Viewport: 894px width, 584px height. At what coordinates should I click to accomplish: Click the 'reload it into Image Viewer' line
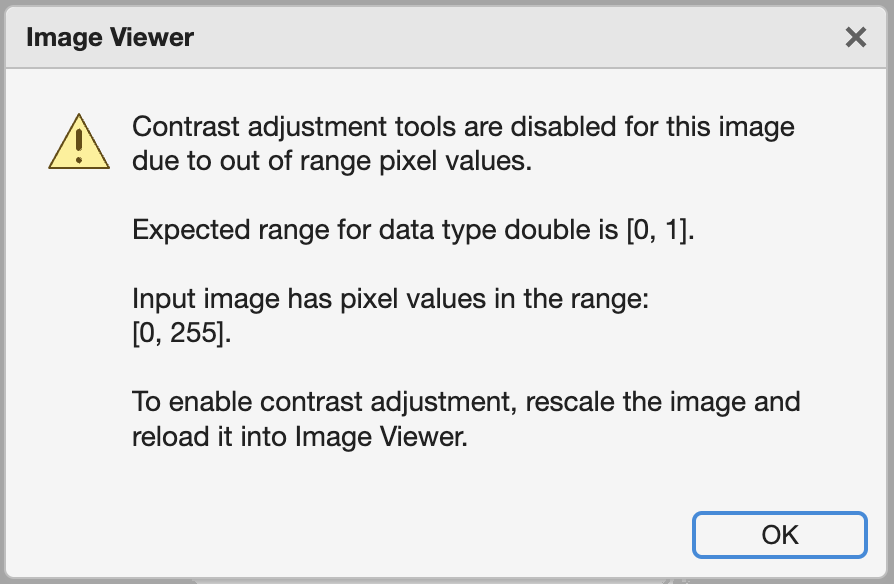coord(300,437)
